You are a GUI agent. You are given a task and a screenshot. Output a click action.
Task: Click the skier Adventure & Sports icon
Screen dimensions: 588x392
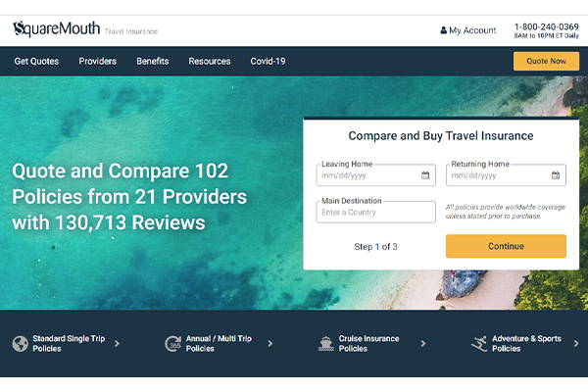click(479, 343)
